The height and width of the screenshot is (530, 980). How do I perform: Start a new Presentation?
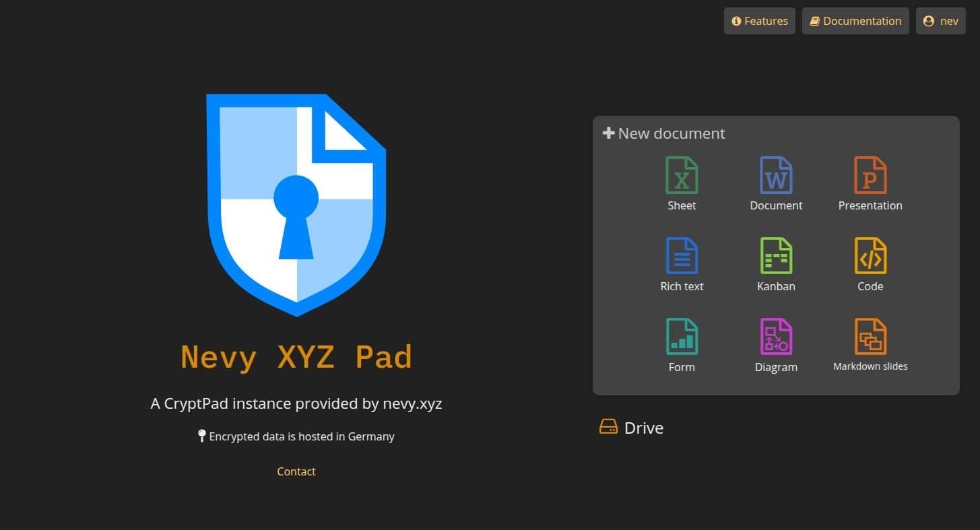pyautogui.click(x=870, y=182)
